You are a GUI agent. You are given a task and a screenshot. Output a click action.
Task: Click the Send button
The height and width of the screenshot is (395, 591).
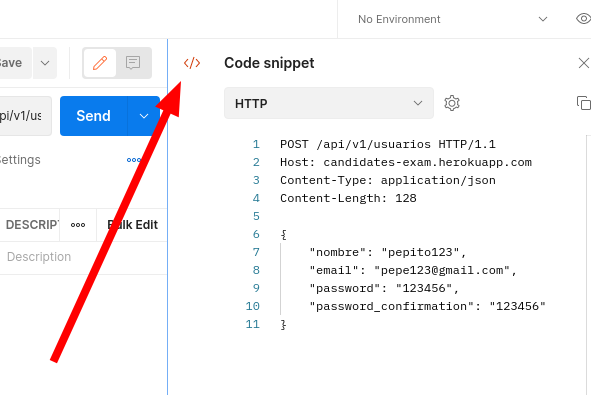pyautogui.click(x=93, y=116)
